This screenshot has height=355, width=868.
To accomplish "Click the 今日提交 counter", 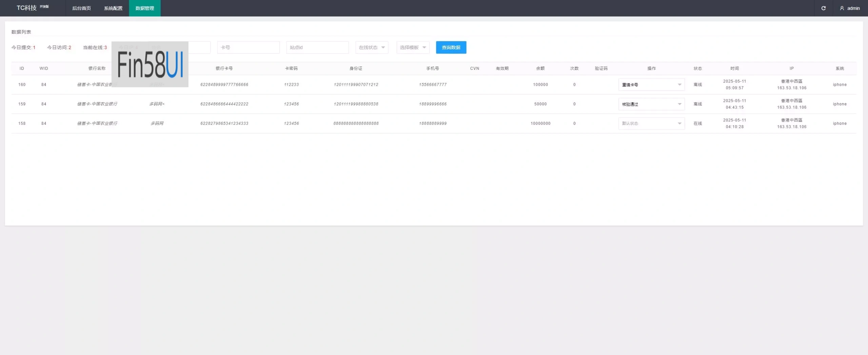I will click(23, 47).
